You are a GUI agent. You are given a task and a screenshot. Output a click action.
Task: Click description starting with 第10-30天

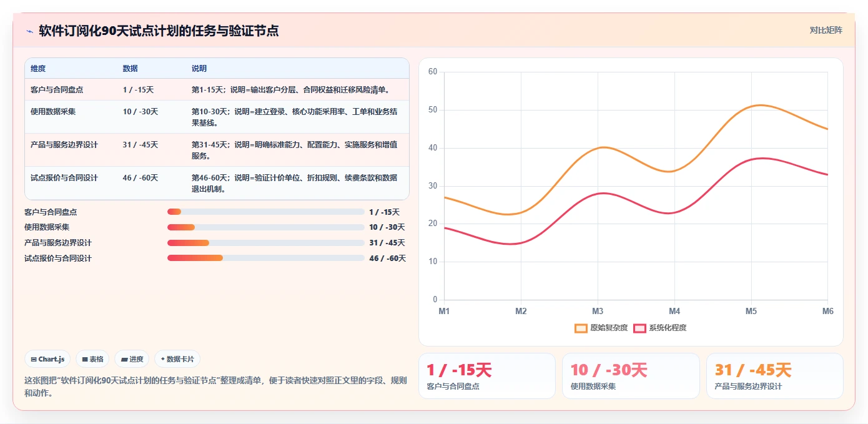pos(295,117)
